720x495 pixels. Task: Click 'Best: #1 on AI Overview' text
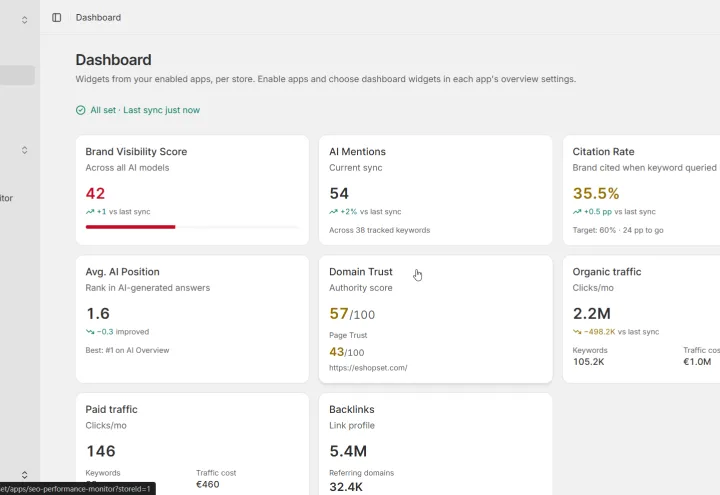coord(127,350)
